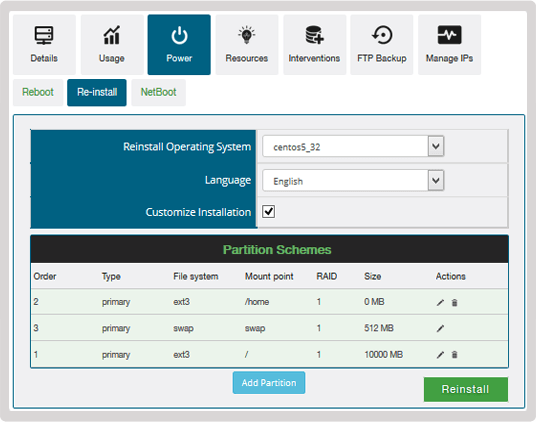
Task: Open Resources lightbulb icon tab
Action: (x=246, y=44)
